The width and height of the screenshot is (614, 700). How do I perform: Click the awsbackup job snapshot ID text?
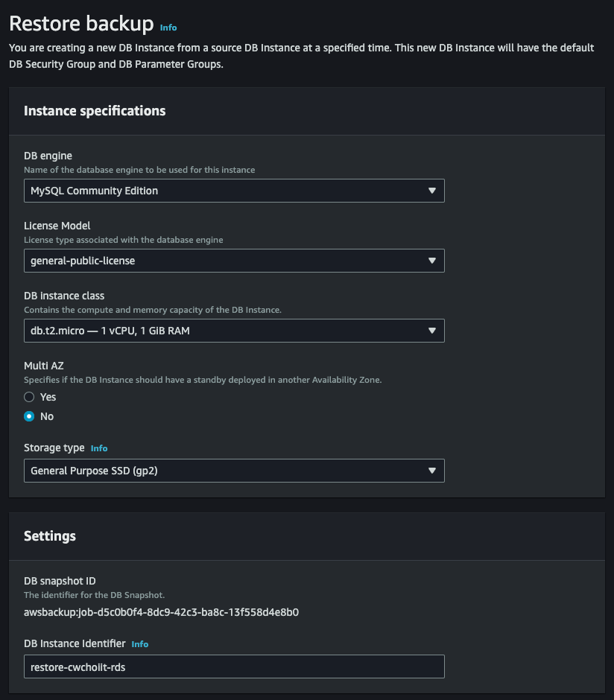click(161, 613)
